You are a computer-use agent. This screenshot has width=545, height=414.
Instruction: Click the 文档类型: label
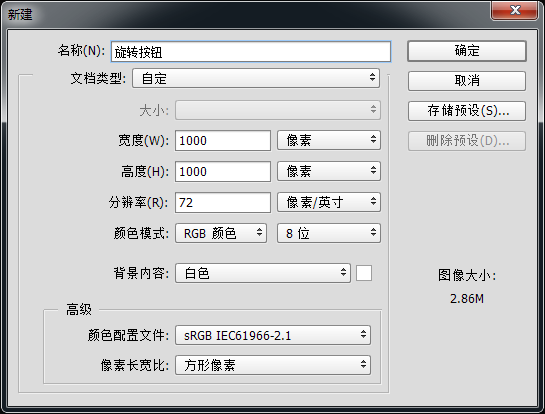pos(98,79)
